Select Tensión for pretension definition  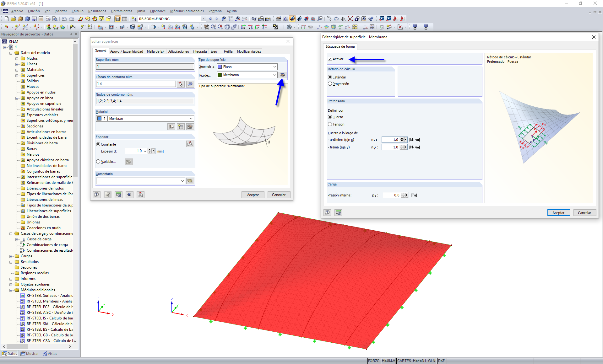(x=330, y=124)
